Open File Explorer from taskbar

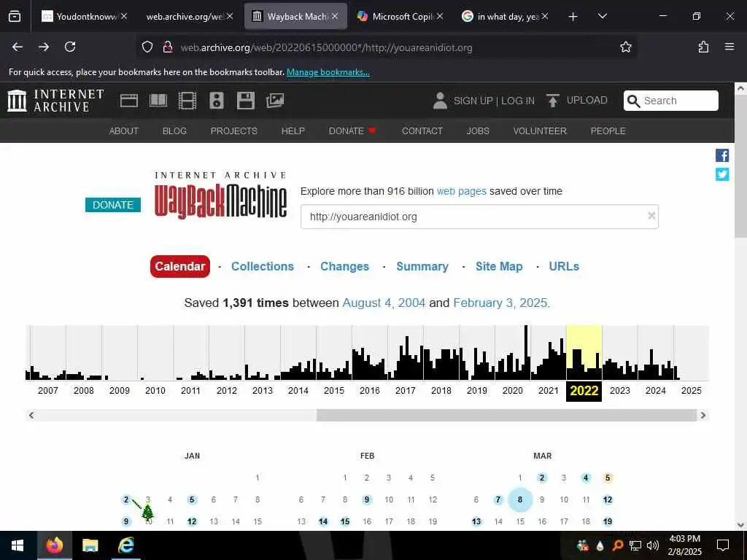point(90,545)
